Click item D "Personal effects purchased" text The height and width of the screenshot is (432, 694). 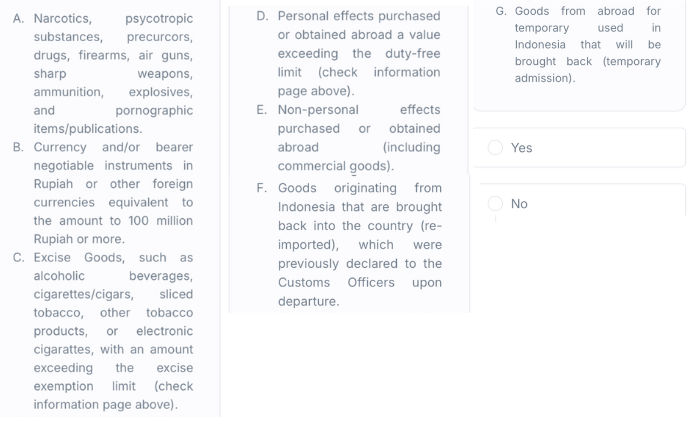coord(358,16)
